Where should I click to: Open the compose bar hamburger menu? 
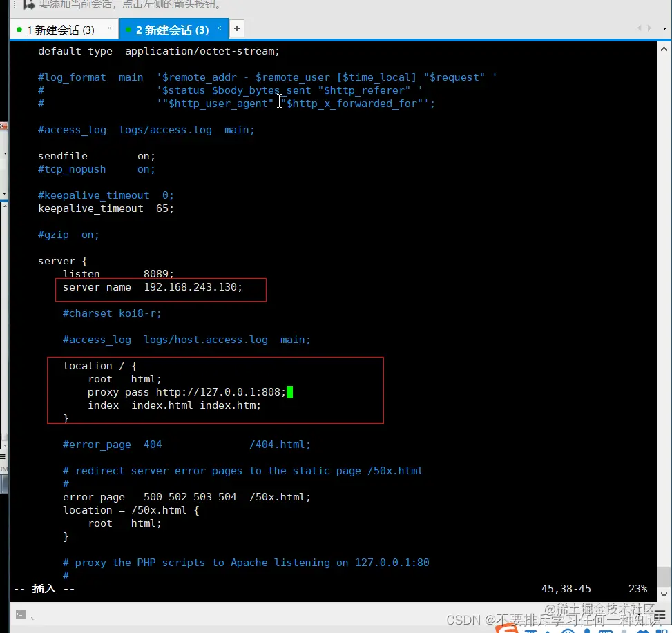[x=660, y=616]
